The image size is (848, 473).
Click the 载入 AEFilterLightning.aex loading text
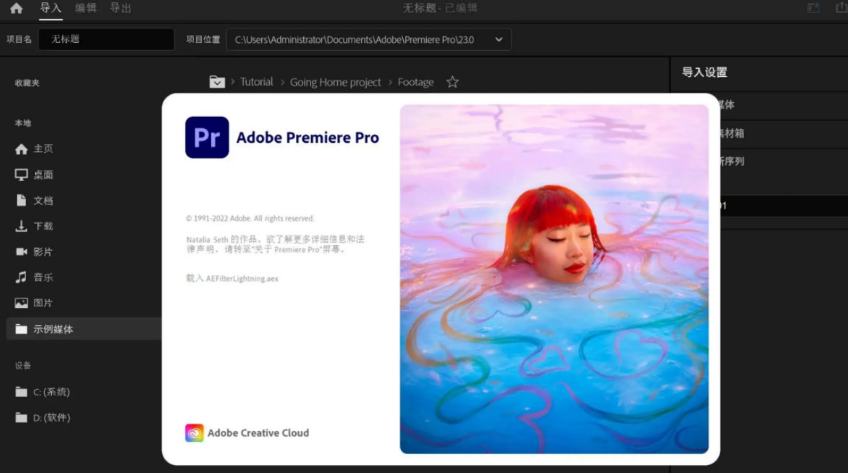tap(232, 278)
